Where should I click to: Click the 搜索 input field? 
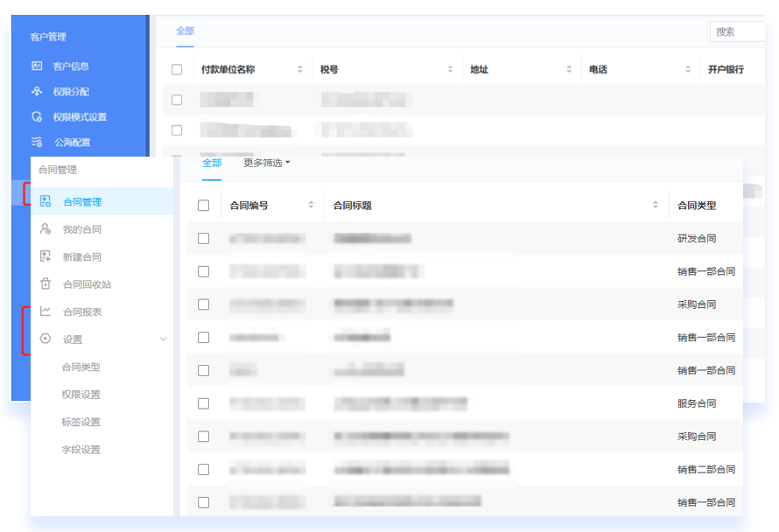(737, 31)
